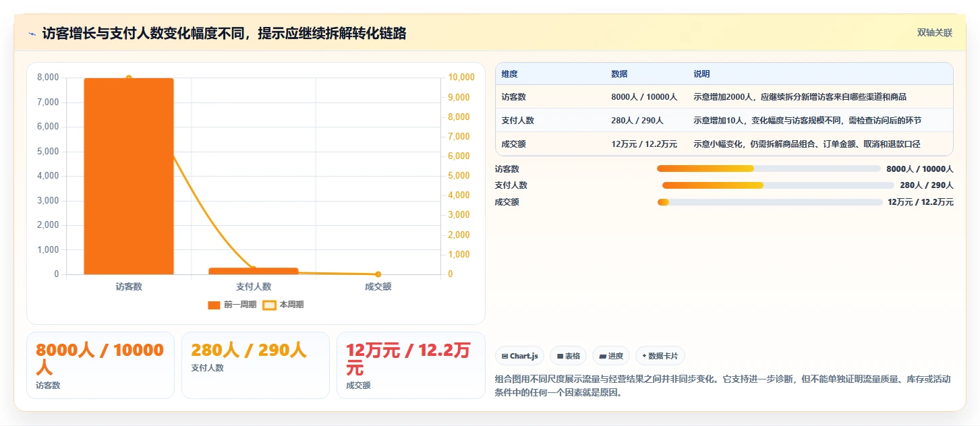The image size is (980, 426).
Task: Click the 进度 tag
Action: (x=611, y=356)
